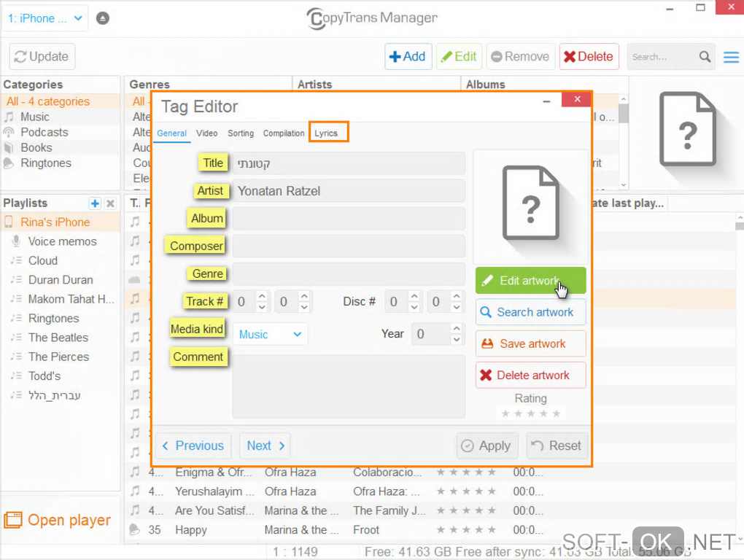Click the Apply button
The height and width of the screenshot is (560, 744).
[x=487, y=446]
